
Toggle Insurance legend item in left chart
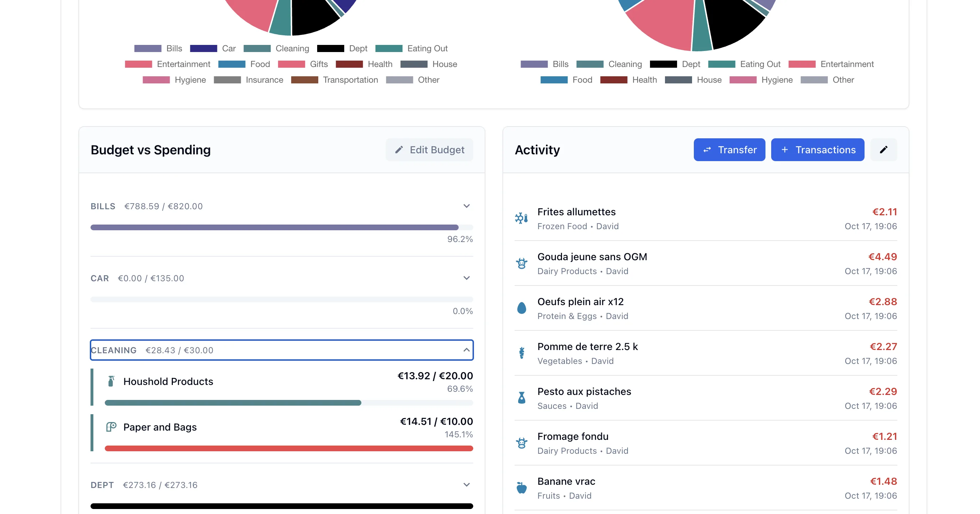tap(248, 79)
